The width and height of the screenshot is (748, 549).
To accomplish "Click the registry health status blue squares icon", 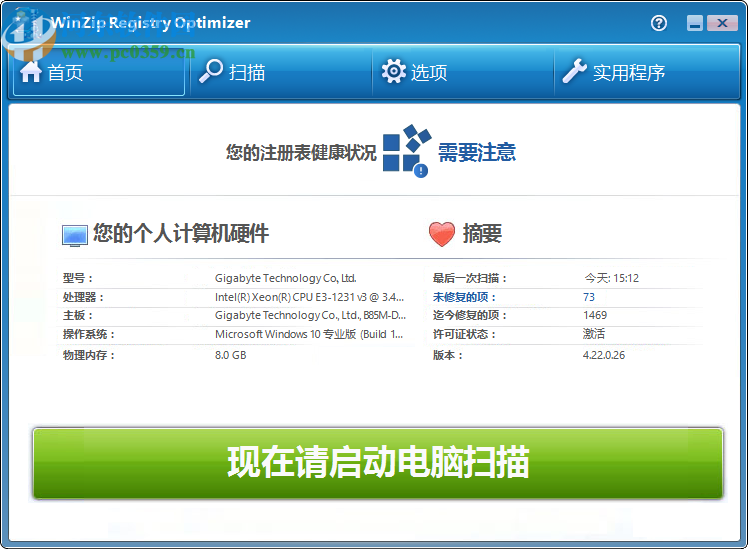I will pos(407,150).
